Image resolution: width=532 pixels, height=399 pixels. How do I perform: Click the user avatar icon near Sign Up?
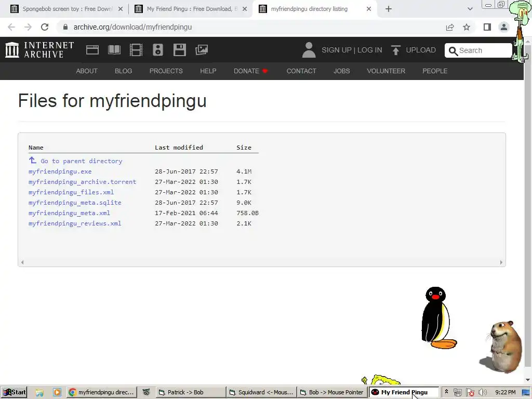(x=309, y=50)
